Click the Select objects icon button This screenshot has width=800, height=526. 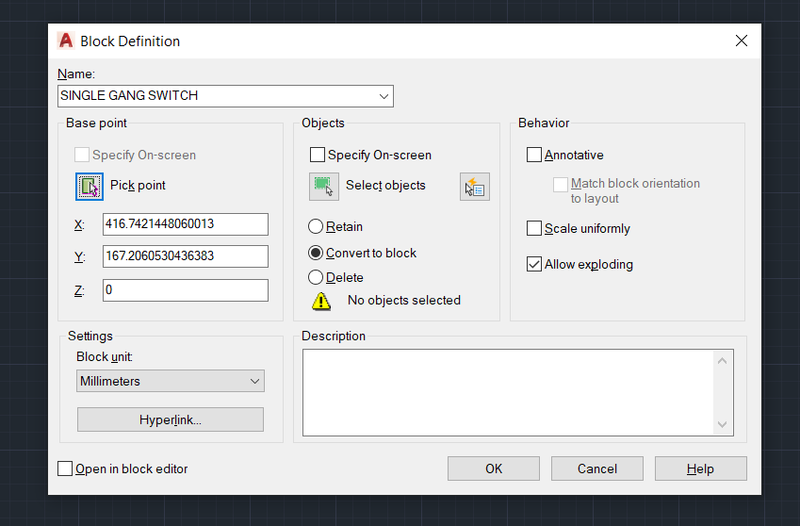point(324,186)
